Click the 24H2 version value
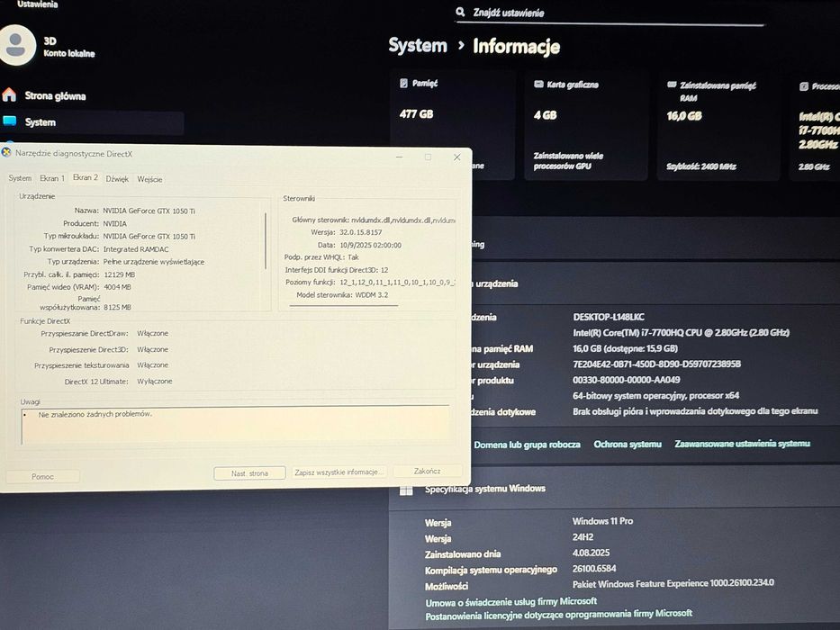 tap(583, 536)
